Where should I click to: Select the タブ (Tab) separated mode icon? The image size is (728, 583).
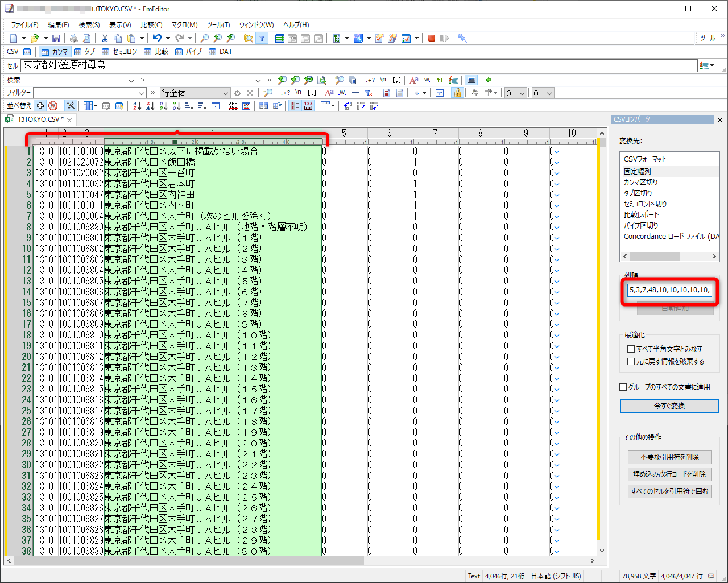coord(84,52)
